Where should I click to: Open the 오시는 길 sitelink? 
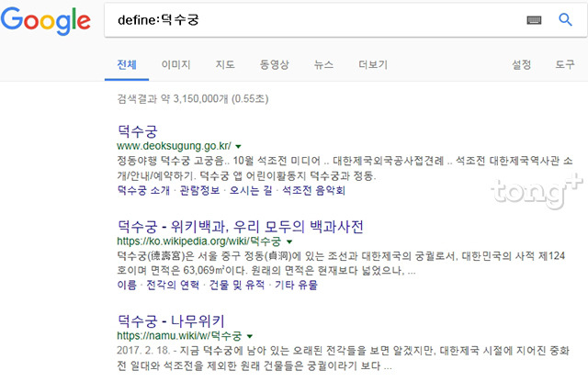251,190
